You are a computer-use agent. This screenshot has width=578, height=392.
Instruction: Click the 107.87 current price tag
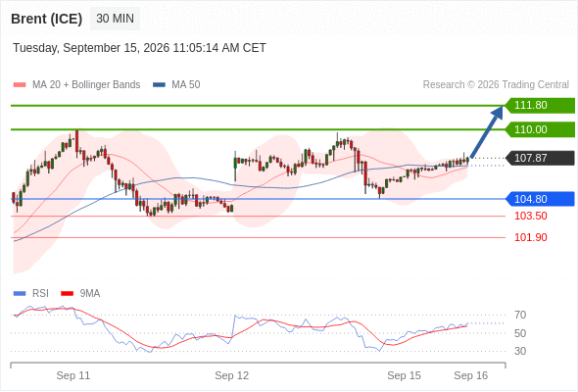point(540,158)
